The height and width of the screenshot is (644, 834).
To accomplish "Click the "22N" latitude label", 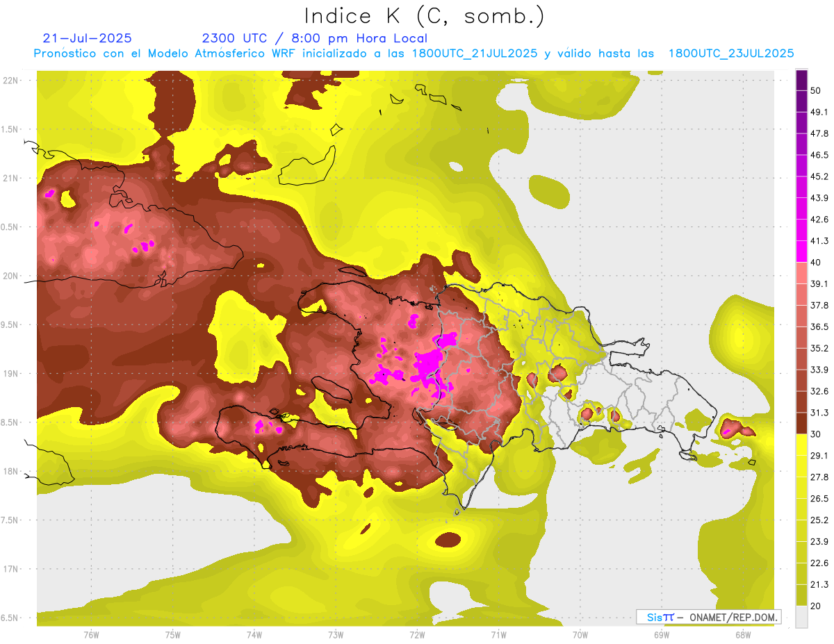I will (10, 80).
